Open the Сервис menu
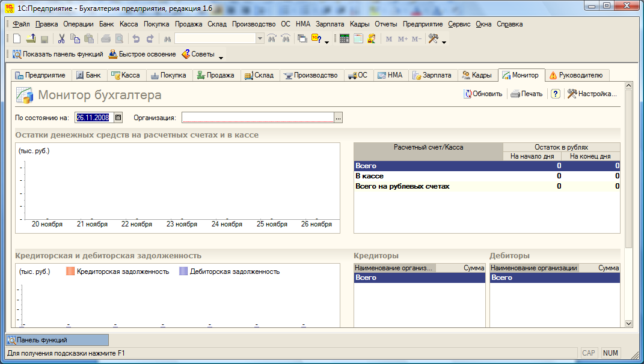Viewport: 644px width, 364px height. tap(459, 24)
